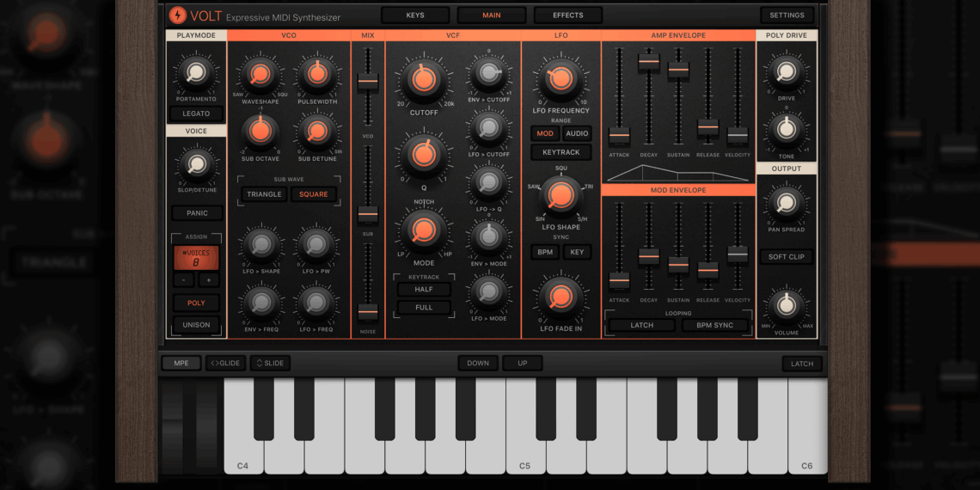980x490 pixels.
Task: Open the Keys tab
Action: click(415, 15)
